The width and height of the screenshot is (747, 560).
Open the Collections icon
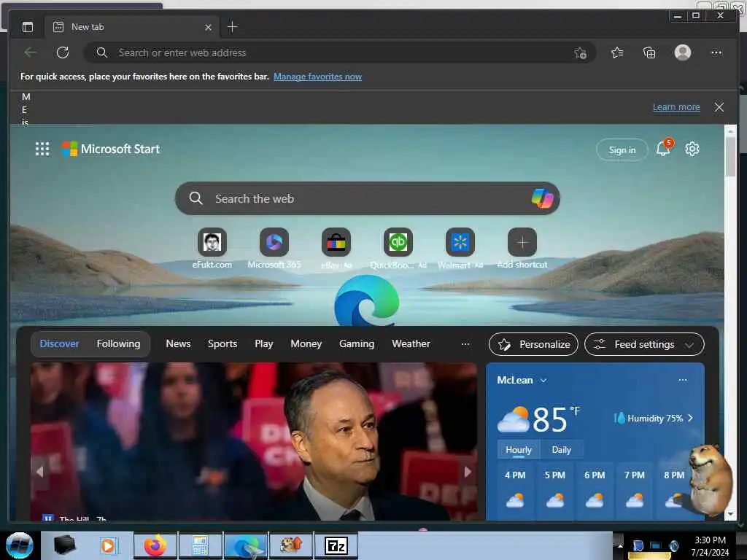[x=649, y=52]
